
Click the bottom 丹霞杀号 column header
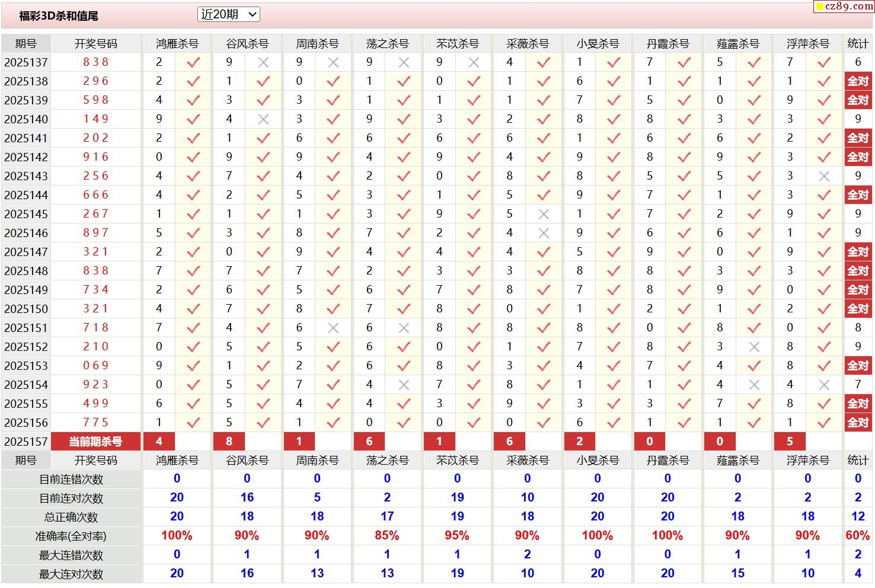[668, 460]
